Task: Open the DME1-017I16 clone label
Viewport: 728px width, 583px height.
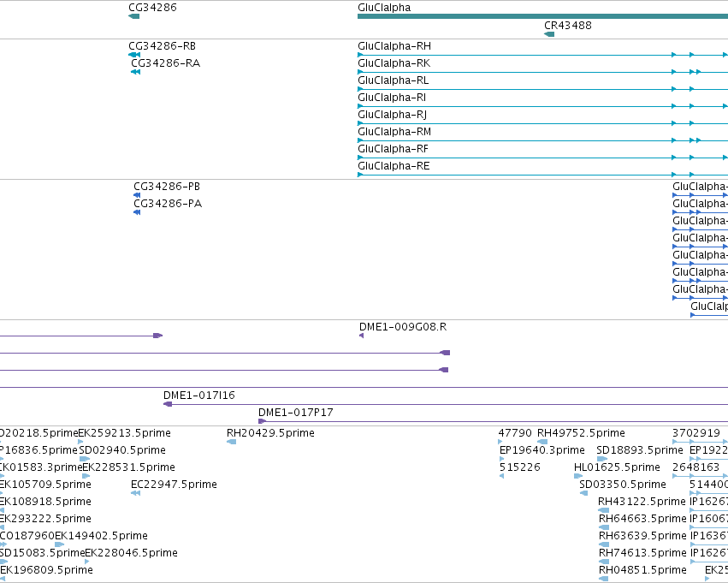Action: pyautogui.click(x=199, y=396)
